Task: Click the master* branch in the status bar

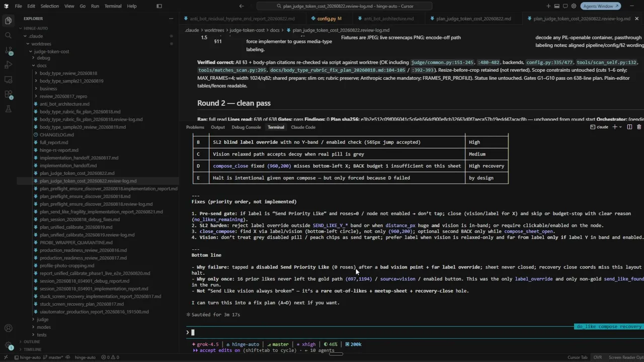Action: [x=52, y=357]
